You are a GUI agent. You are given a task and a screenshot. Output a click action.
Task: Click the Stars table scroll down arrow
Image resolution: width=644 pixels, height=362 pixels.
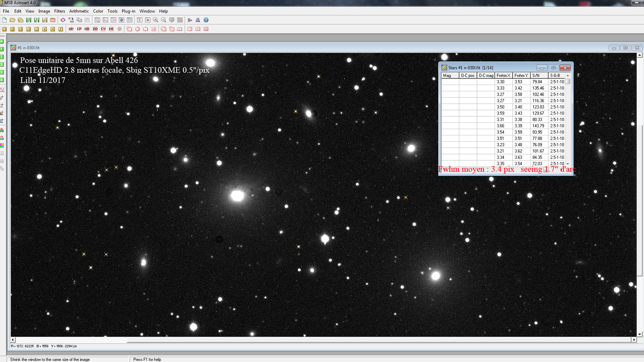[x=568, y=164]
